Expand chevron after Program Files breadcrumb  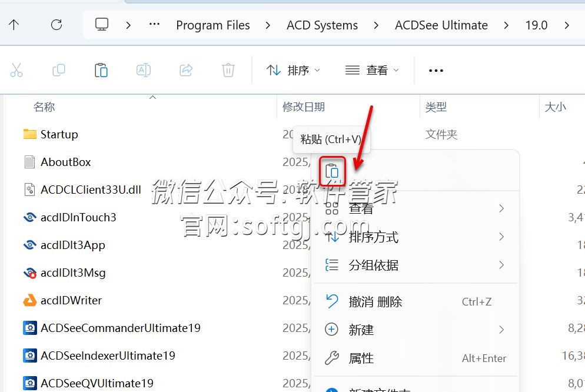tap(268, 25)
